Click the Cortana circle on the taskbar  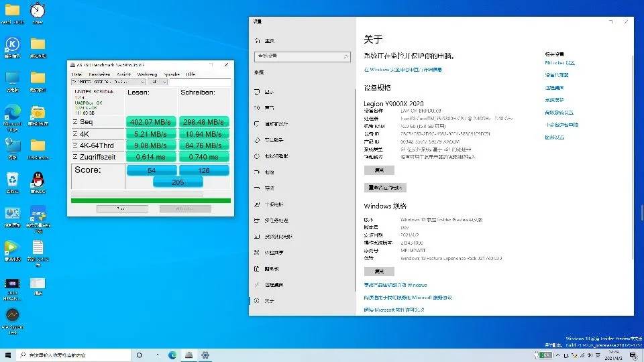coord(140,355)
